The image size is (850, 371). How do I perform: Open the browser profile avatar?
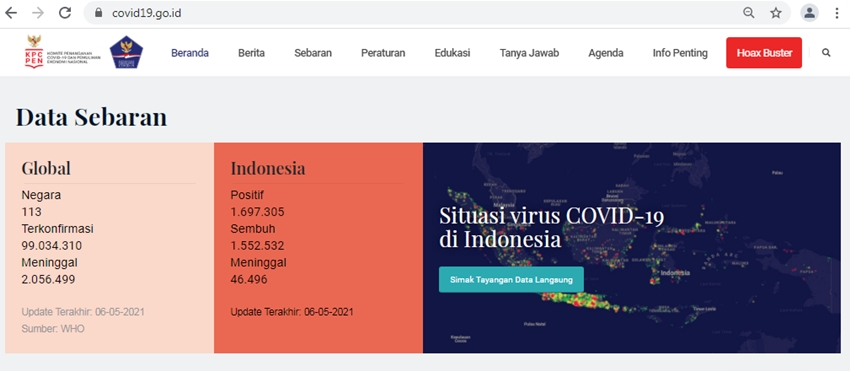point(809,13)
